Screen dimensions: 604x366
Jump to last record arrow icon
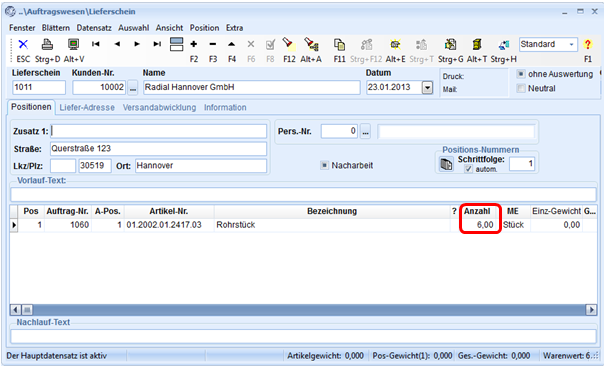(x=157, y=44)
